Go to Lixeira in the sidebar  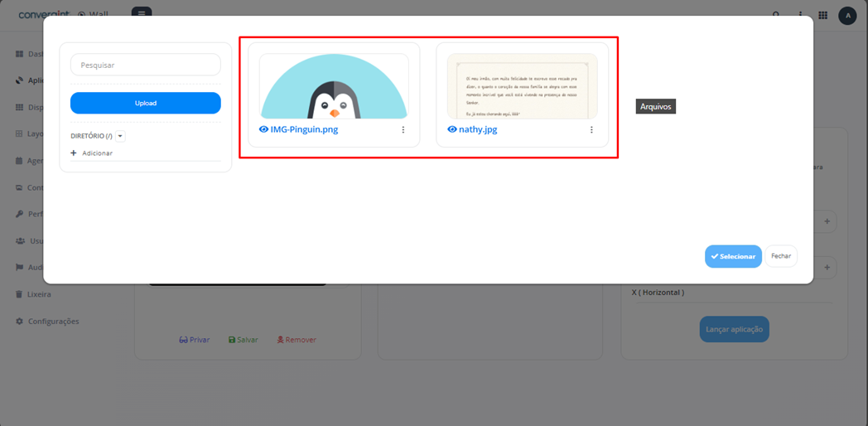pos(39,294)
